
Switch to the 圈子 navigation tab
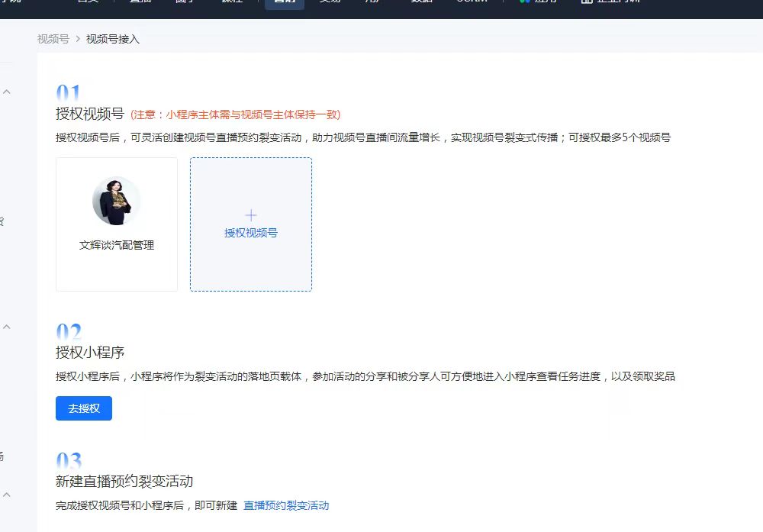click(x=185, y=2)
